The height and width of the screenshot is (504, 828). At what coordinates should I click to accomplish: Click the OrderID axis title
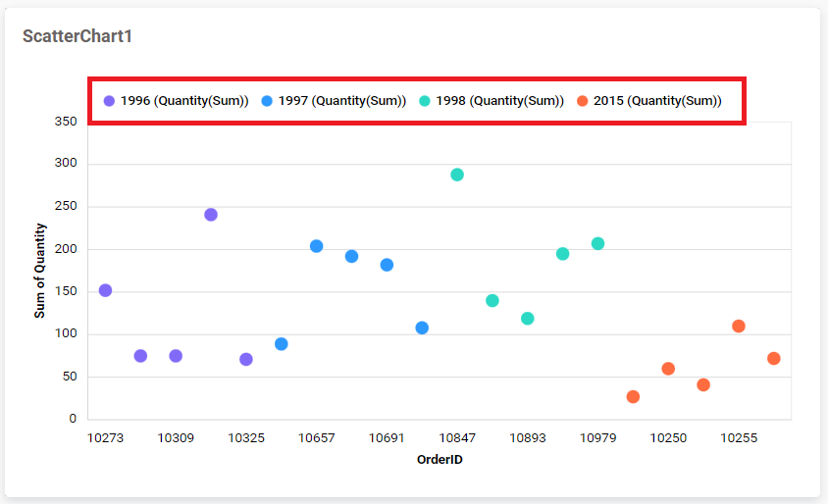[440, 460]
